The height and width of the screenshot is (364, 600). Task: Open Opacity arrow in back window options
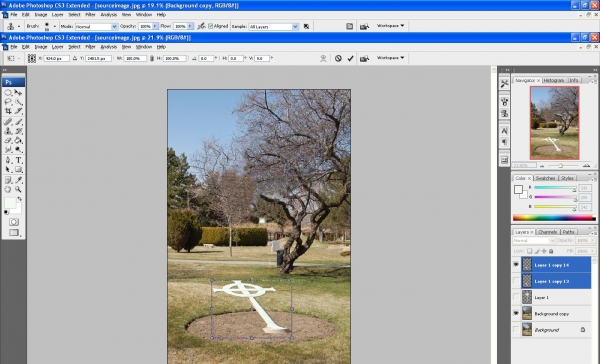tap(155, 26)
